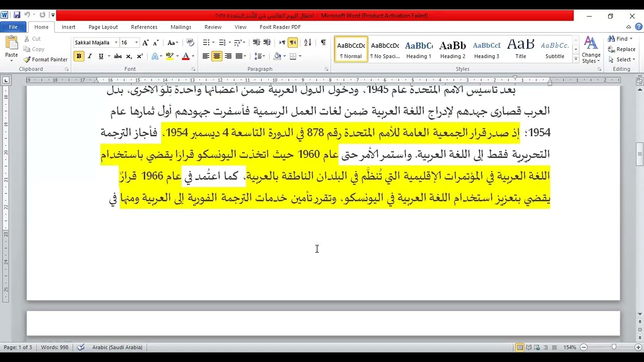
Task: Open the File tab
Action: 13,27
